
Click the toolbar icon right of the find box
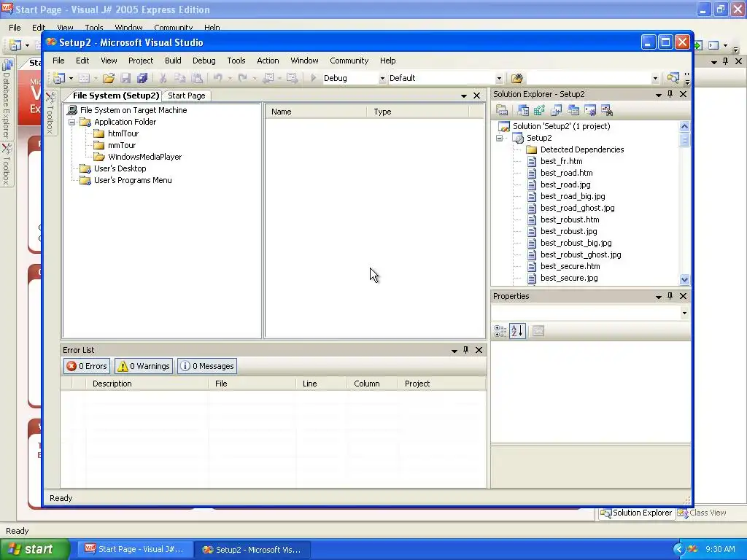click(x=673, y=78)
